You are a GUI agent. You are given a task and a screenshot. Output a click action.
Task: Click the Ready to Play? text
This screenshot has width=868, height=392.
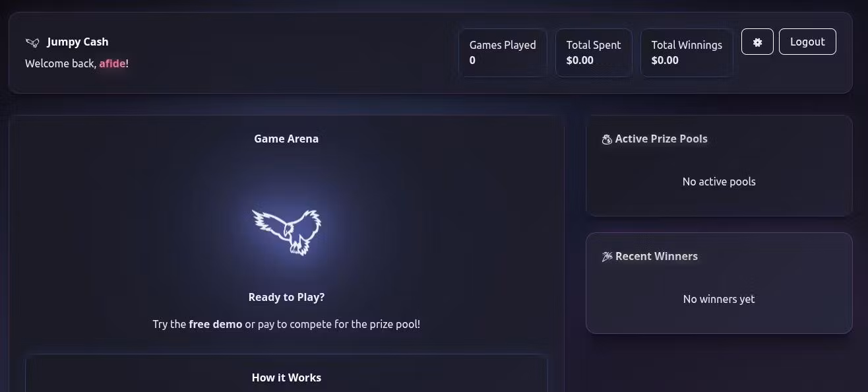(286, 297)
